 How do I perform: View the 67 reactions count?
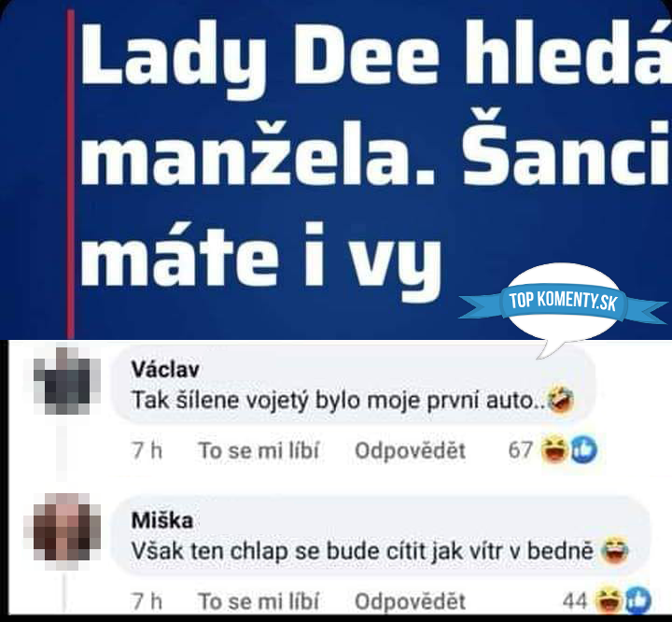(520, 450)
